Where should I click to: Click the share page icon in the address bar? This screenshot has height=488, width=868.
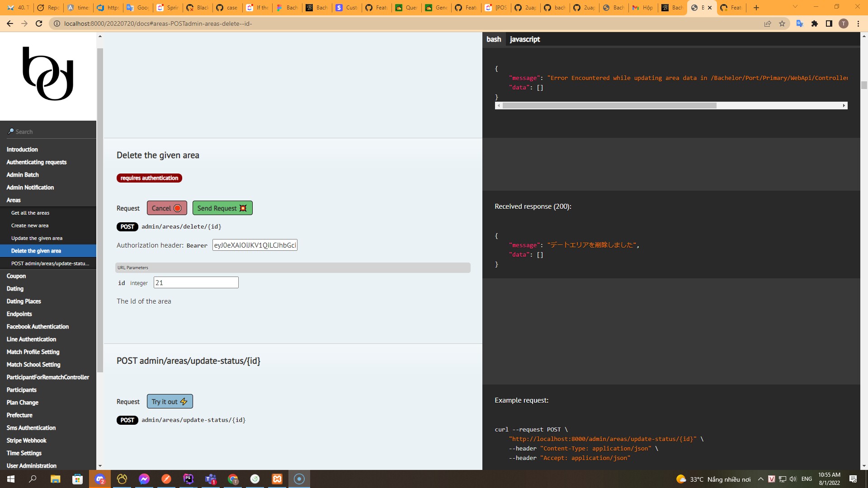pos(768,23)
